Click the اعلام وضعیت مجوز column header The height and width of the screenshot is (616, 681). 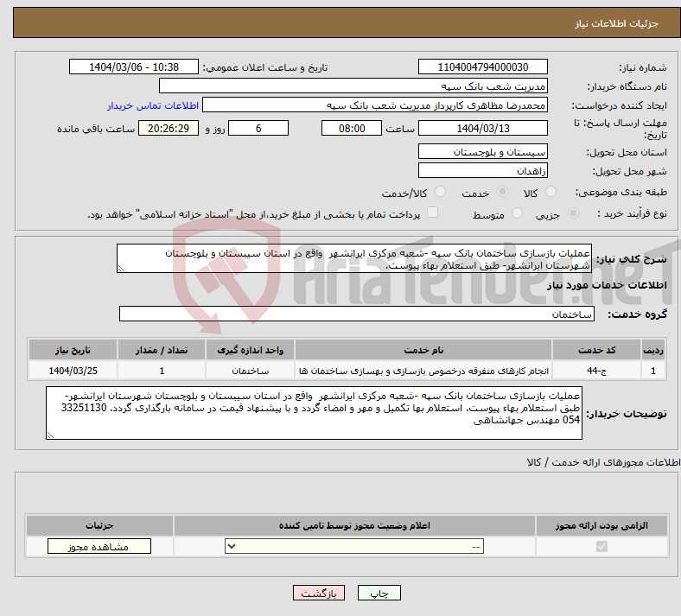pyautogui.click(x=354, y=525)
